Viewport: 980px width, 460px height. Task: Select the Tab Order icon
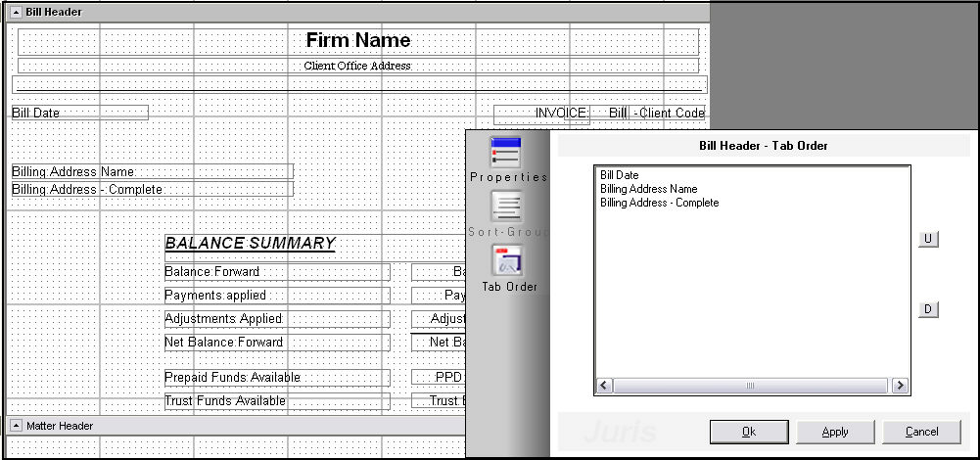507,262
